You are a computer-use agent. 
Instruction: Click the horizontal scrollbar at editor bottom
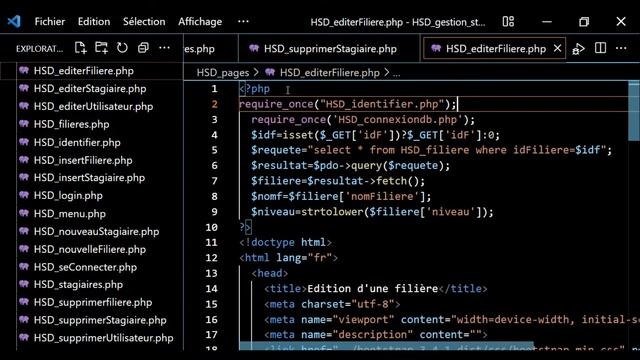pyautogui.click(x=387, y=346)
